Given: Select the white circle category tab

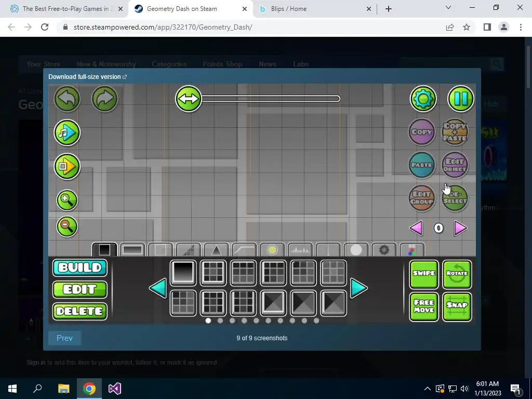Looking at the screenshot, I should coord(356,250).
